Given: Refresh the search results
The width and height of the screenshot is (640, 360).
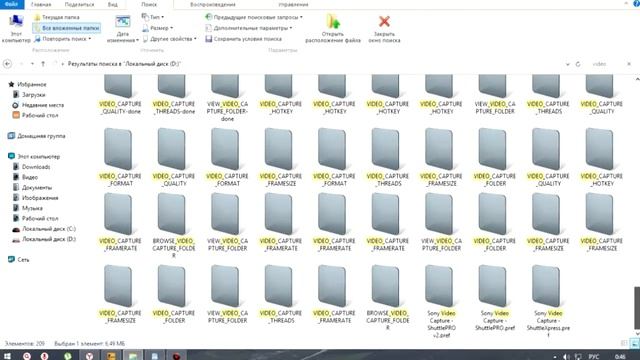Looking at the screenshot, I should [578, 64].
